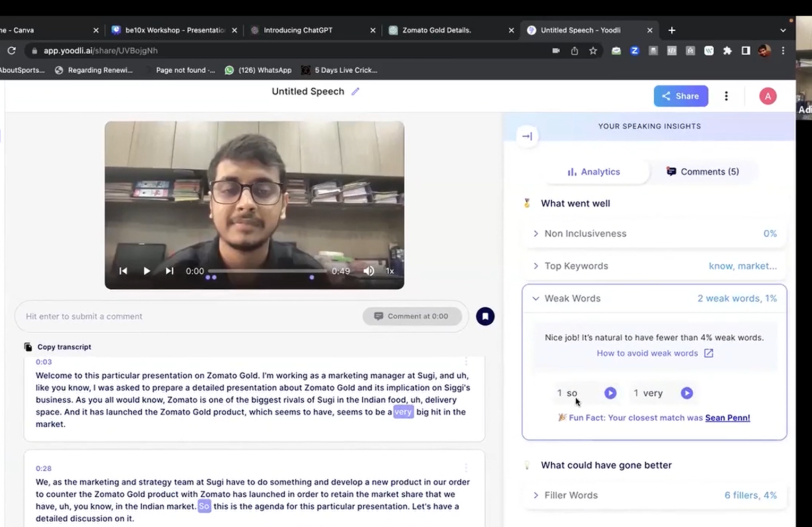Switch to the Comments (5) tab

[x=703, y=172]
